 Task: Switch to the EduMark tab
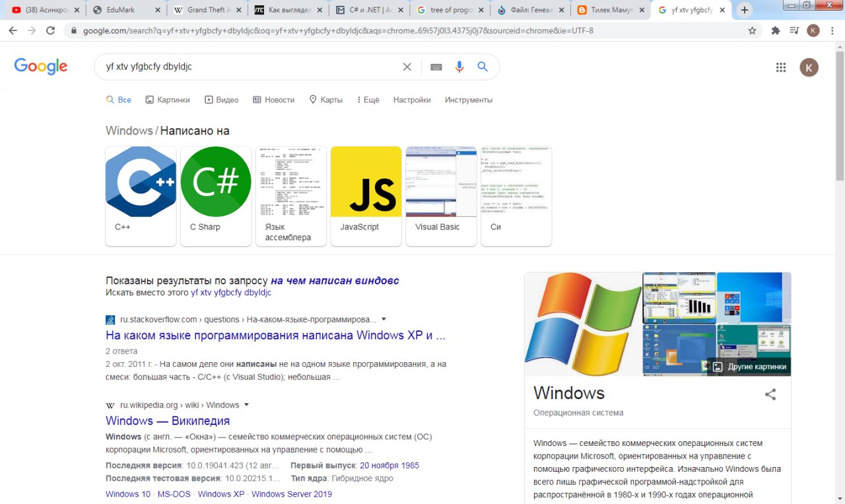(x=125, y=10)
